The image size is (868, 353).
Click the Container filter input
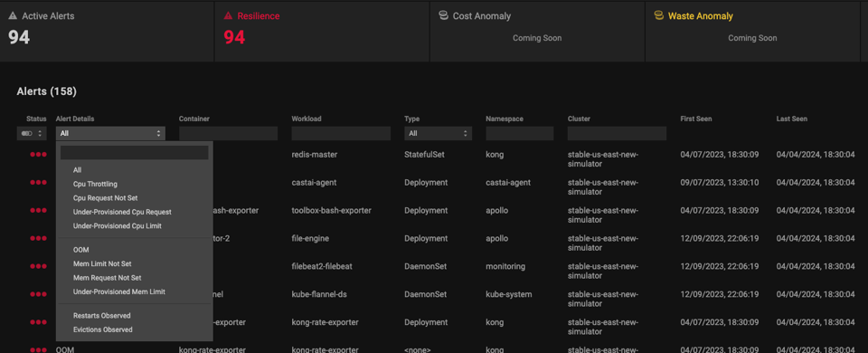click(x=228, y=134)
